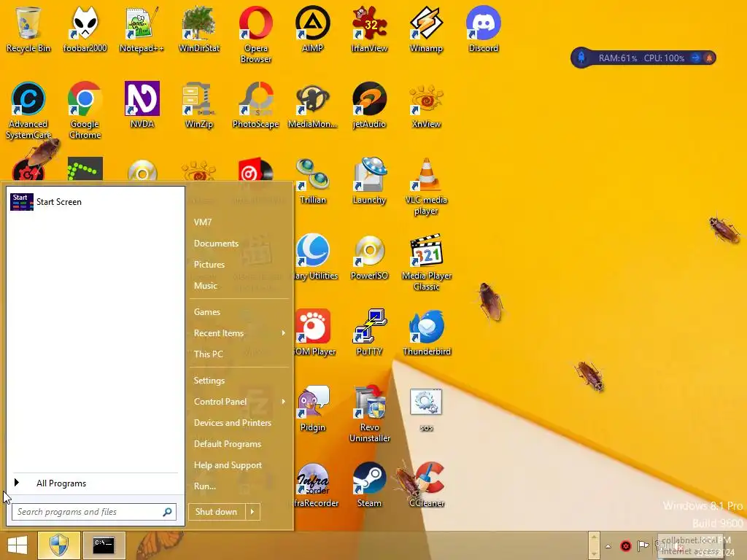Click the Shut down button
This screenshot has width=747, height=560.
pyautogui.click(x=217, y=512)
